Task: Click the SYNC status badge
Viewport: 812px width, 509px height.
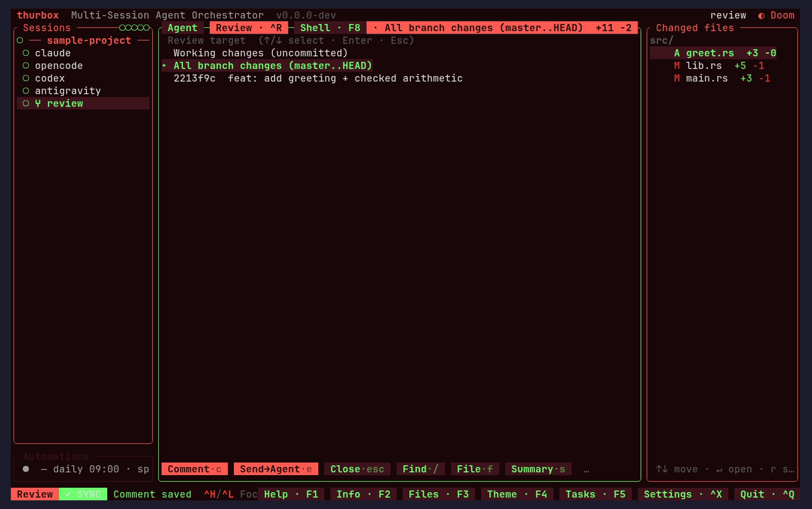Action: point(83,494)
